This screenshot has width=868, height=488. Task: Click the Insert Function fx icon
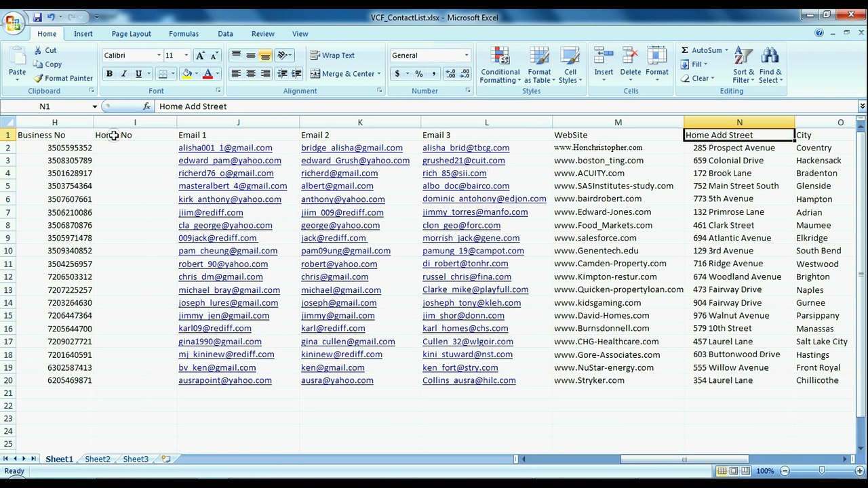click(146, 106)
